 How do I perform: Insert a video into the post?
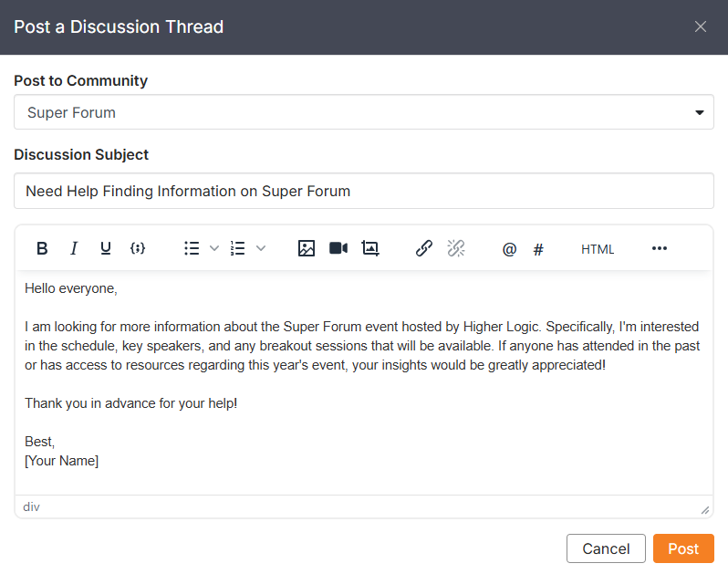point(338,248)
